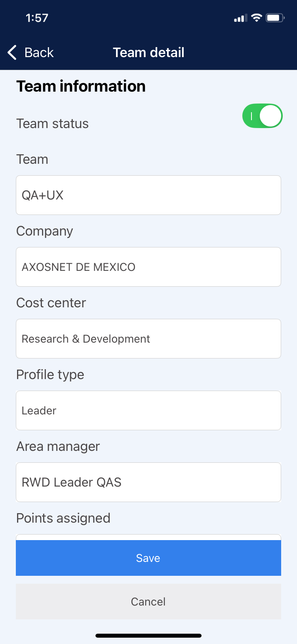The height and width of the screenshot is (644, 297).
Task: Click the Team information heading
Action: click(81, 86)
